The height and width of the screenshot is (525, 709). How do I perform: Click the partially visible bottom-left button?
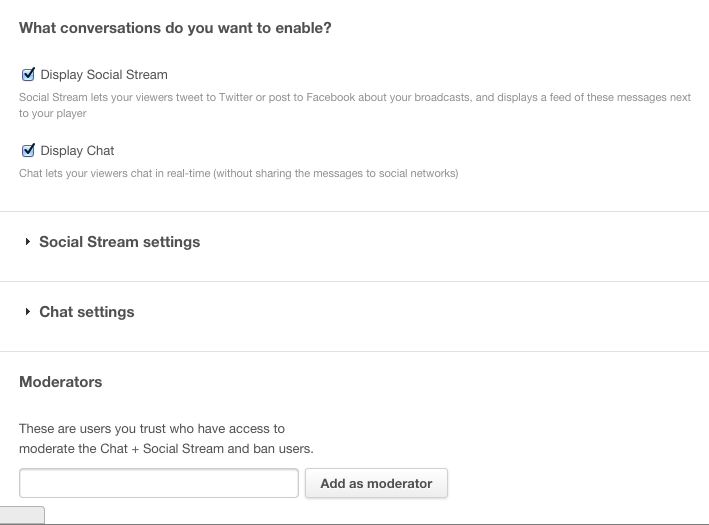click(x=22, y=515)
